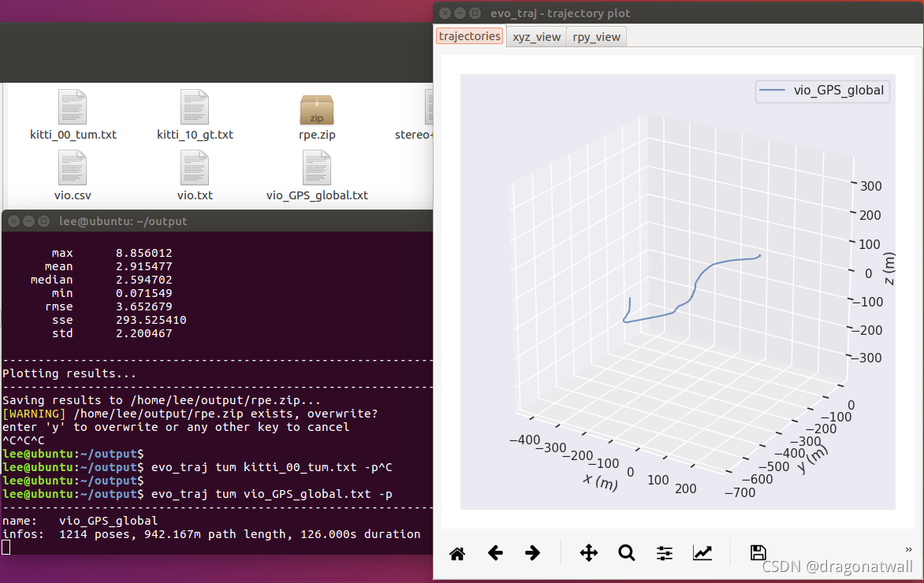Select the vio.csv file icon
Screen dimensions: 924x583
(73, 168)
